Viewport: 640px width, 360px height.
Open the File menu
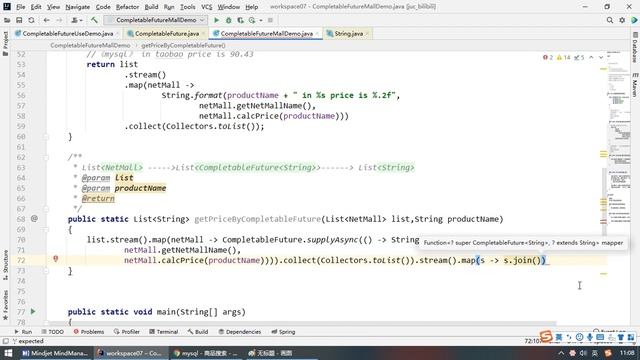[x=20, y=7]
